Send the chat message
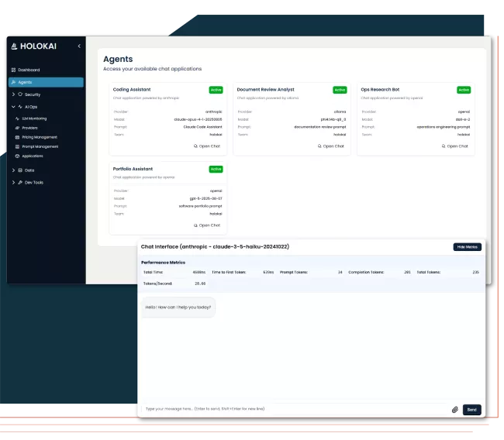This screenshot has width=504, height=440. 471,409
